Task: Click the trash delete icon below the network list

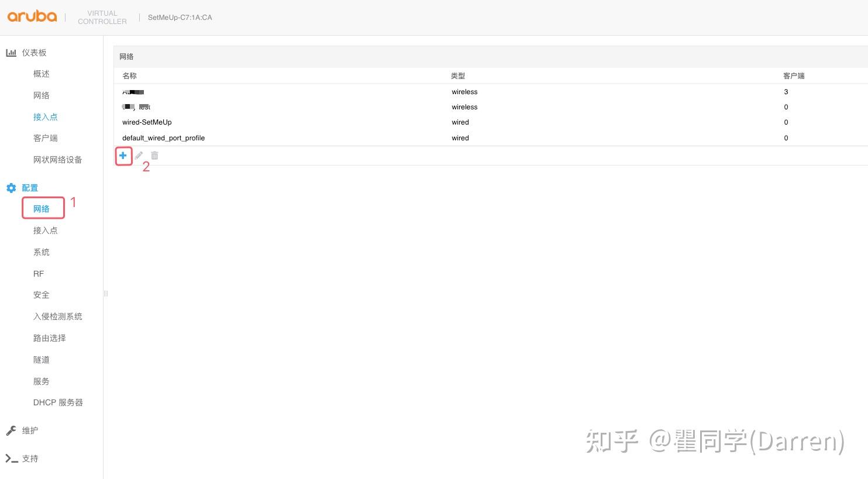Action: (x=154, y=156)
